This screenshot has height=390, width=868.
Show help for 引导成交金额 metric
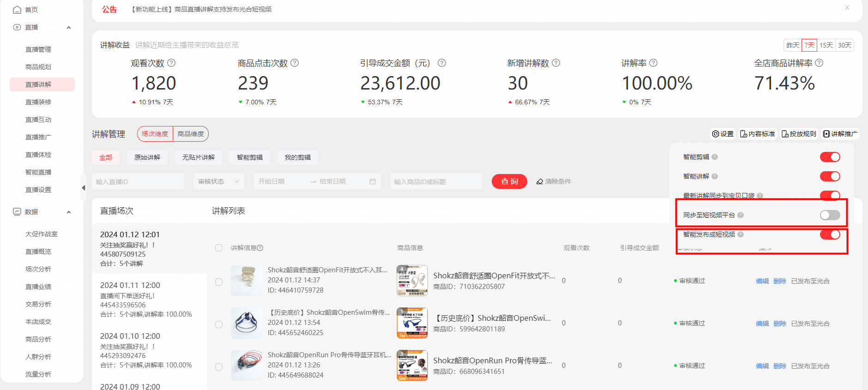coord(442,63)
